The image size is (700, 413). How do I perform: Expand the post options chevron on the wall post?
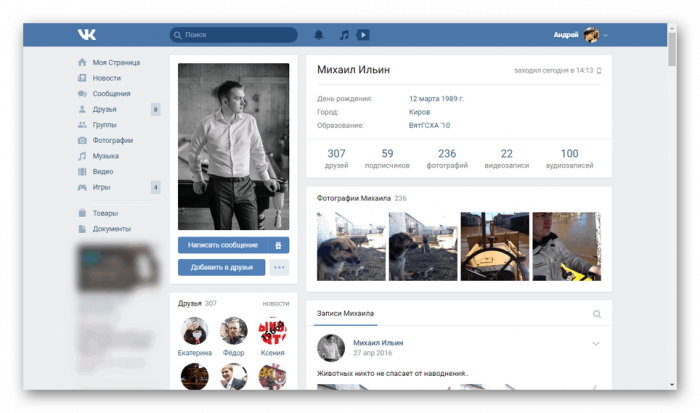(597, 344)
